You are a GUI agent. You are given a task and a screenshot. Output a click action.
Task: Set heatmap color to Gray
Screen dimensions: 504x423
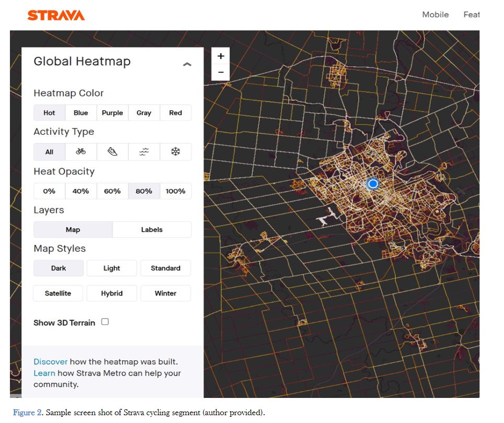(x=144, y=113)
